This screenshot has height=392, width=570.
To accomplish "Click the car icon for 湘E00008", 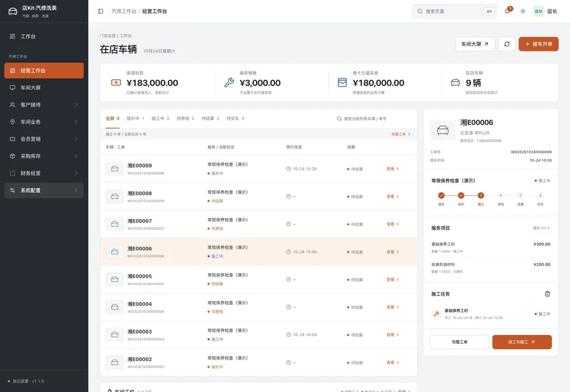I will [x=115, y=197].
